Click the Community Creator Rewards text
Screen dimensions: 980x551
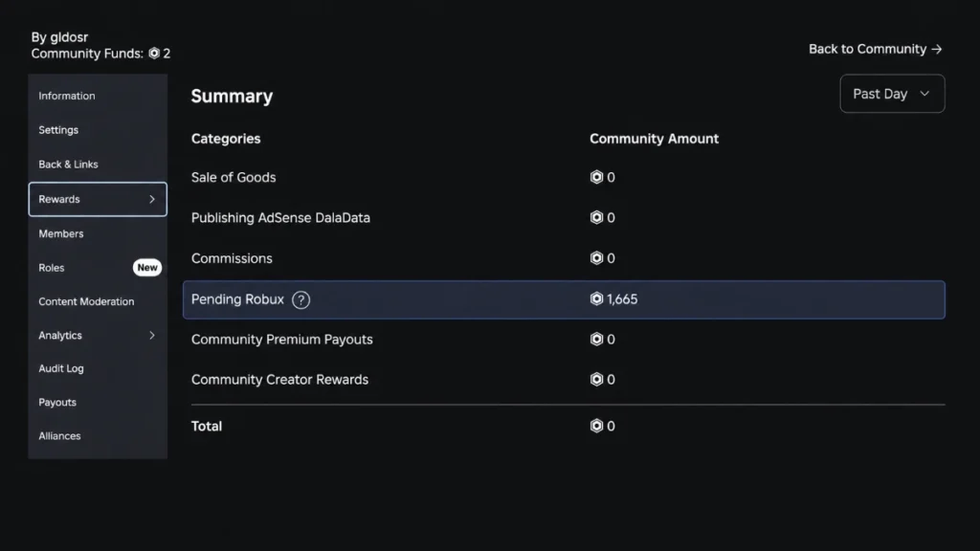[x=279, y=380]
